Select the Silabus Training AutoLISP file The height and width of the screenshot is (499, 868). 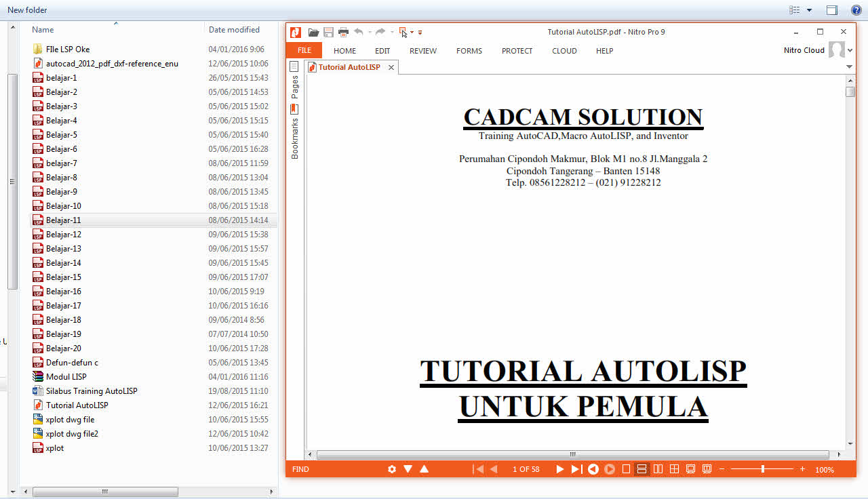coord(91,391)
